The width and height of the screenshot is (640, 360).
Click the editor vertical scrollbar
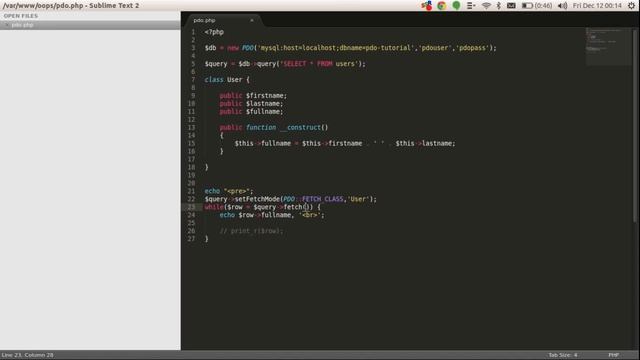pyautogui.click(x=635, y=125)
